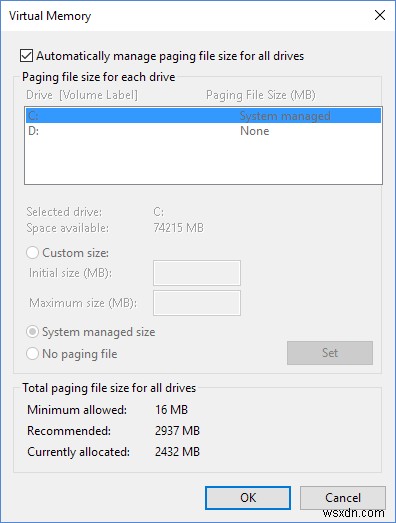Click the Maximum size (MB) field
396x523 pixels.
pos(197,303)
